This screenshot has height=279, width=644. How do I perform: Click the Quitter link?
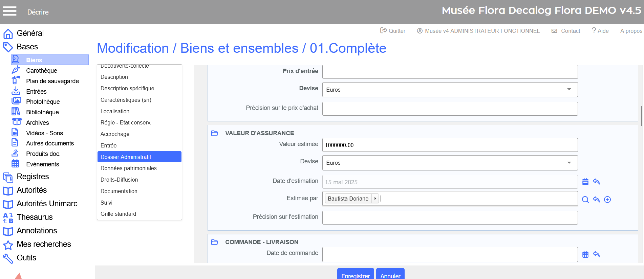pos(393,31)
